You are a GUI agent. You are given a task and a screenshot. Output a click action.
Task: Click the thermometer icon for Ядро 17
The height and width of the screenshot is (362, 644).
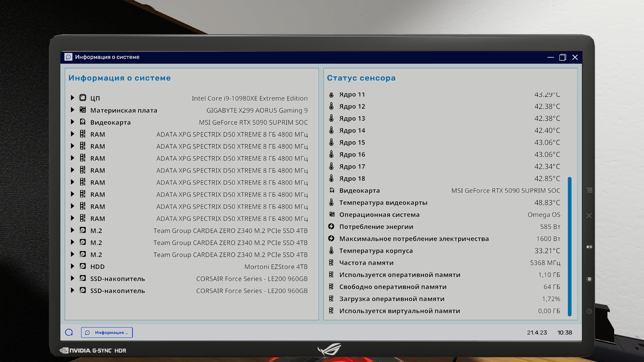coord(331,167)
